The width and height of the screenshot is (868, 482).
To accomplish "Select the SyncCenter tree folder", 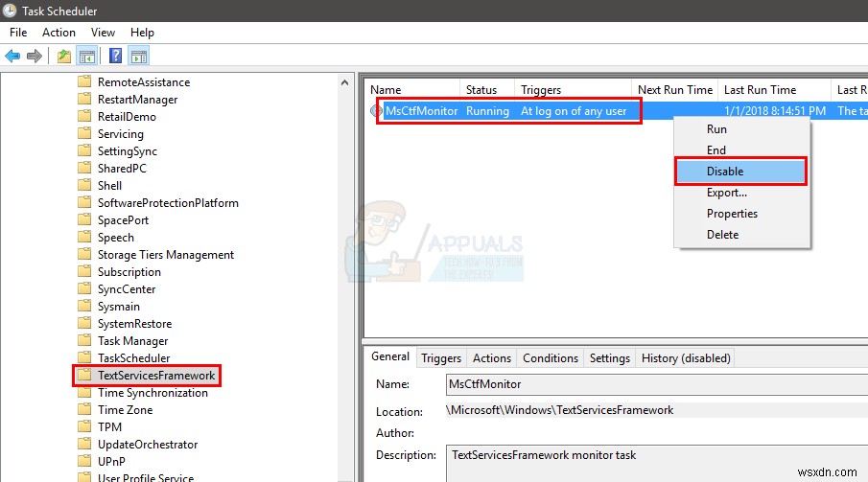I will pyautogui.click(x=127, y=288).
